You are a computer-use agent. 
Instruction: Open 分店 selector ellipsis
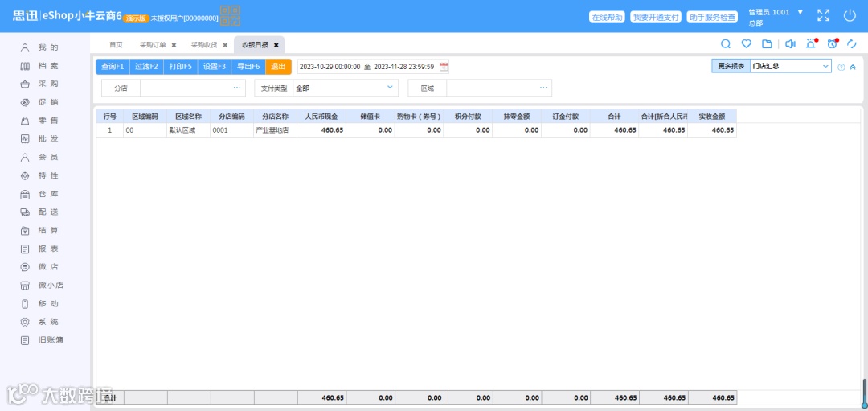point(237,88)
